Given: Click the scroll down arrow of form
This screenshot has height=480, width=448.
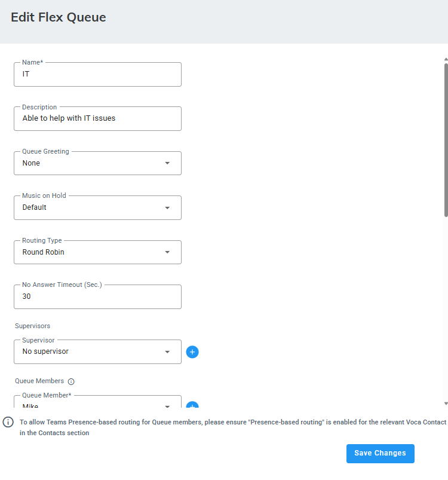Looking at the screenshot, I should point(446,404).
